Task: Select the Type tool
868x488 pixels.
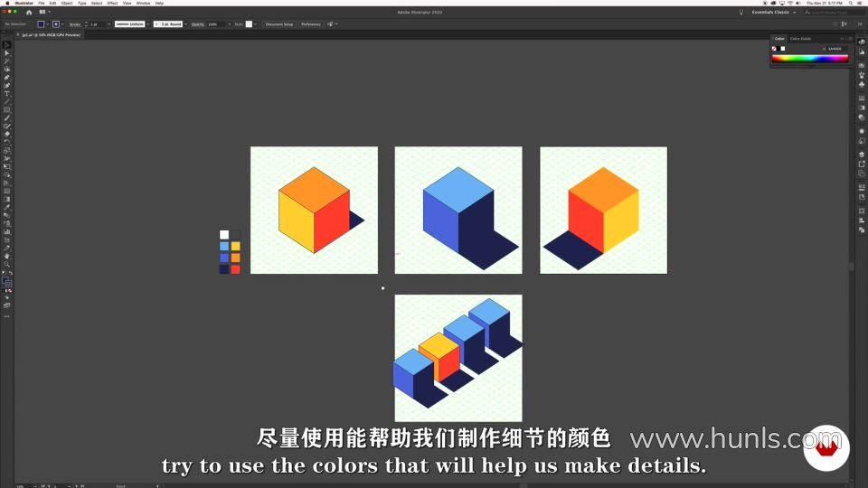Action: (6, 93)
